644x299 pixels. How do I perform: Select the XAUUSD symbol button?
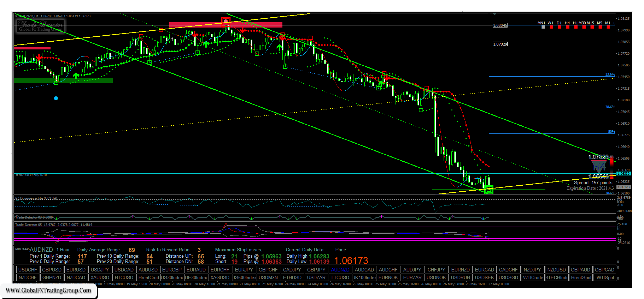coord(100,277)
